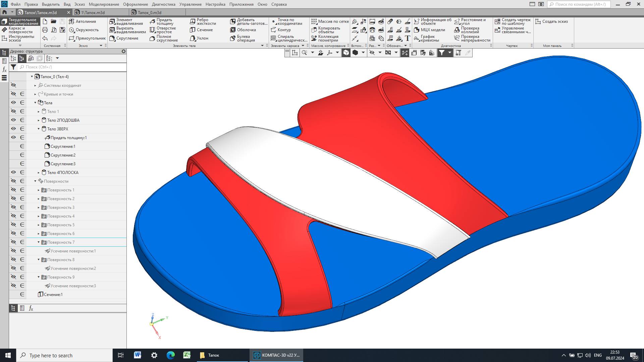Viewport: 644px width, 362px height.
Task: Switch to the 1\Тапок.m3d tab
Action: click(93, 12)
